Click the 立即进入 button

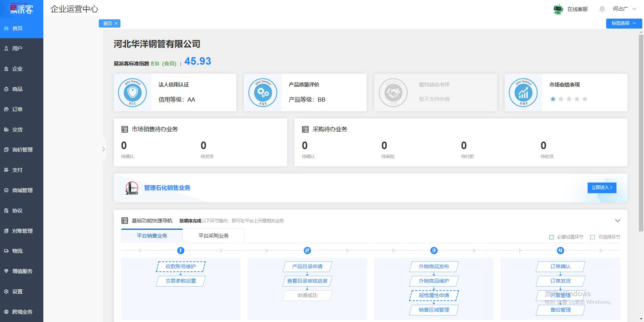(602, 188)
